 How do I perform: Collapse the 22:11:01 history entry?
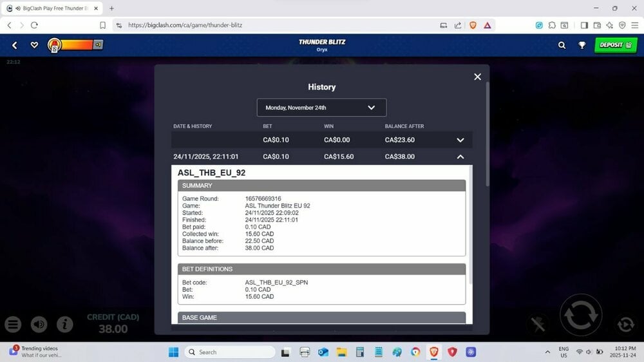(460, 157)
